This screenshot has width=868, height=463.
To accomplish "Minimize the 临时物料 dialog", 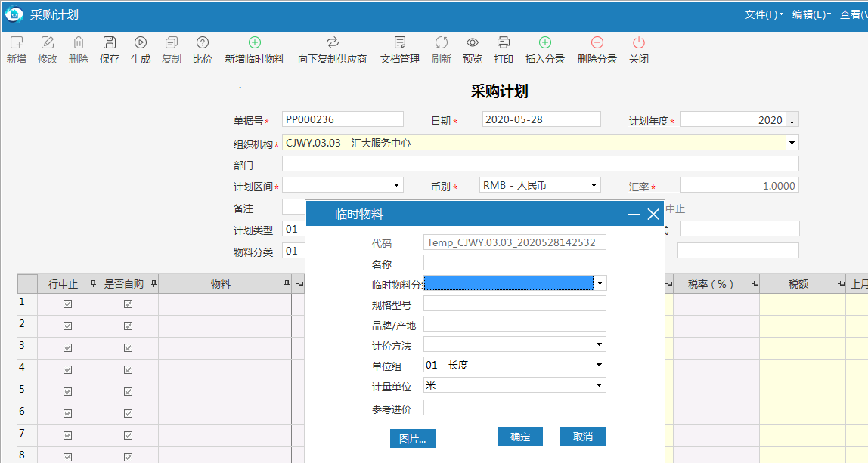I will (x=634, y=215).
